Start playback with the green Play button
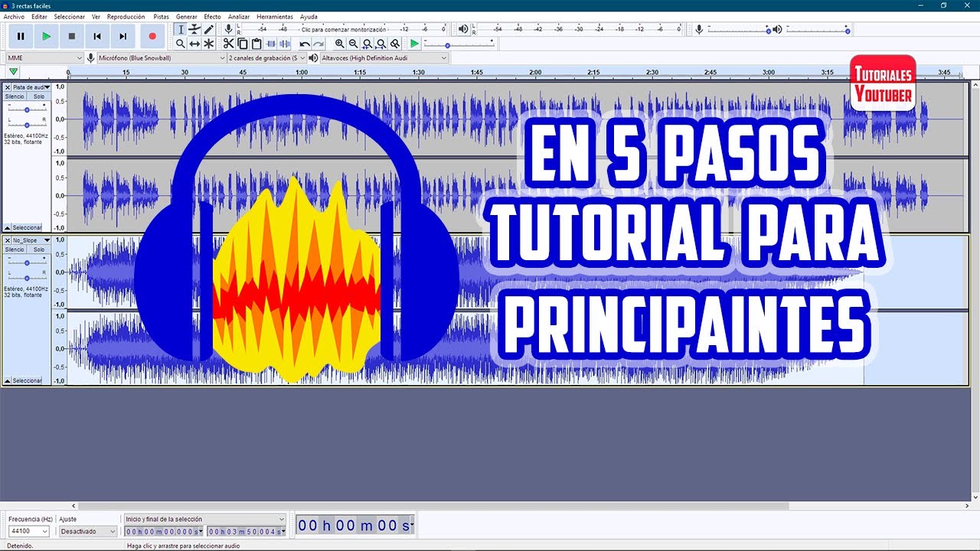This screenshot has height=551, width=980. click(46, 36)
